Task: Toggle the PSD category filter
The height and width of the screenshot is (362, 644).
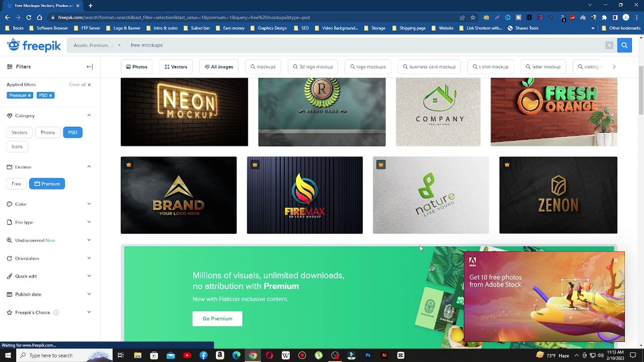Action: [72, 132]
